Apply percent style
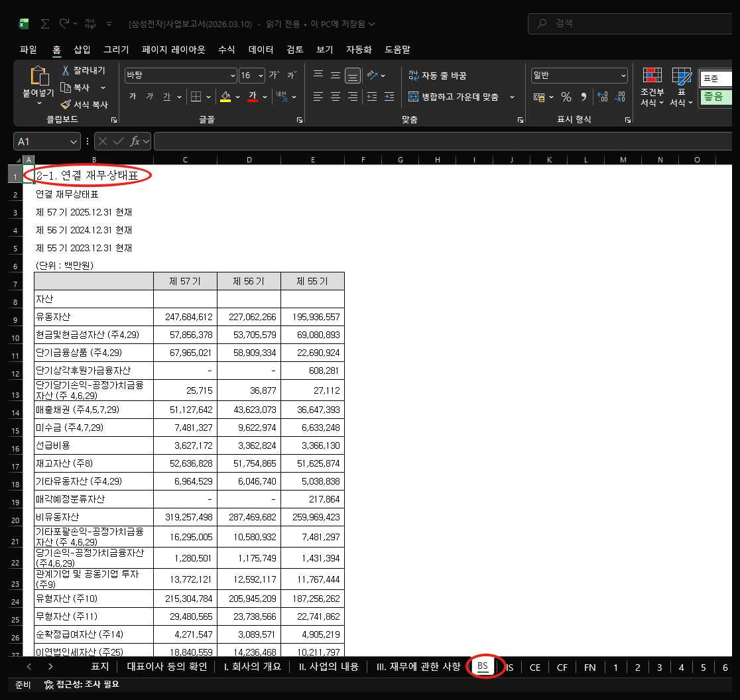 point(566,97)
